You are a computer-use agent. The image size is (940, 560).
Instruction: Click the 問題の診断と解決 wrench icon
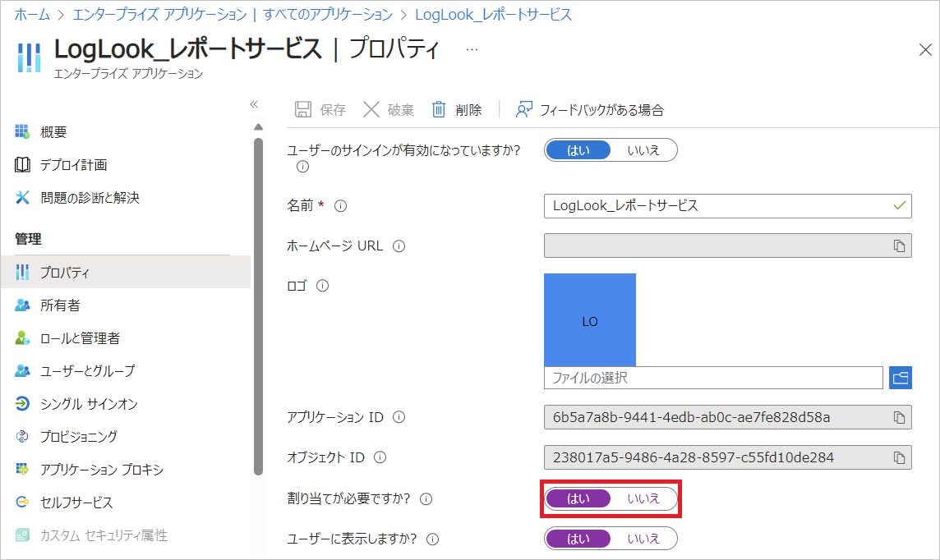[22, 198]
